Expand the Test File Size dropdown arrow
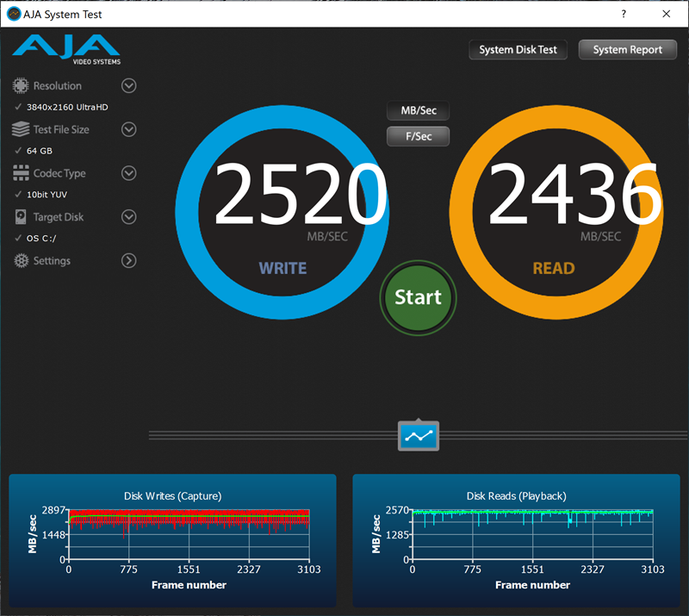The image size is (689, 616). (x=128, y=129)
